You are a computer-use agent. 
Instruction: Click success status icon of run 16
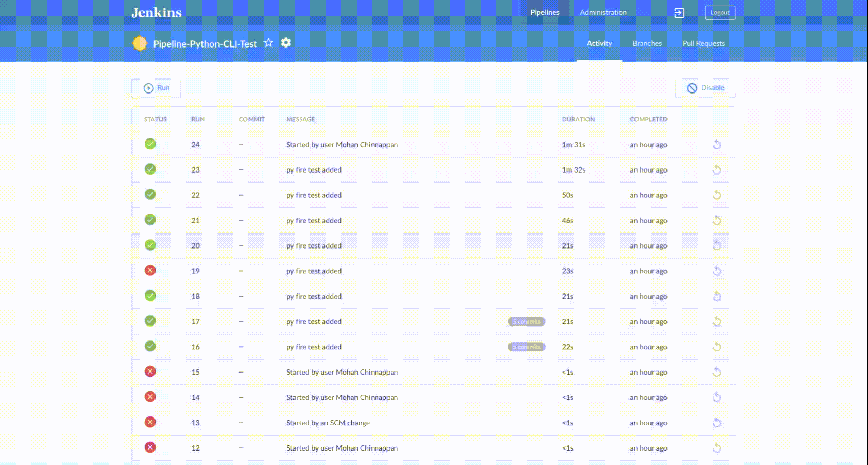click(150, 346)
